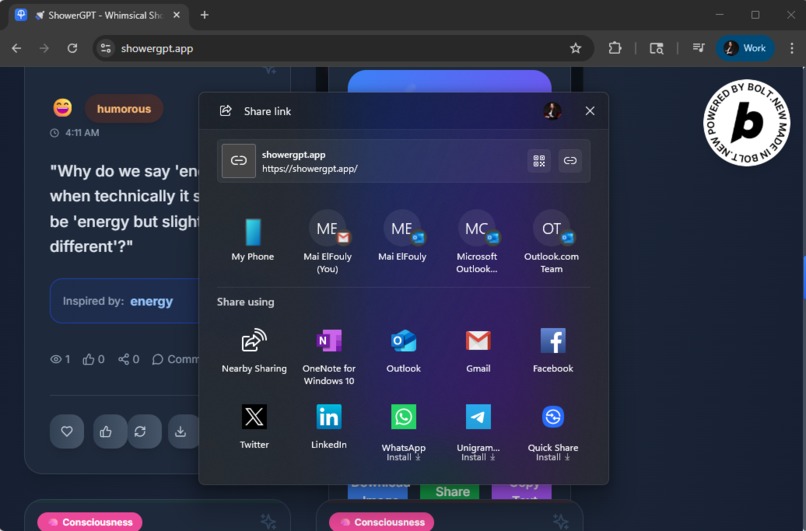This screenshot has width=806, height=531.
Task: Share with Microsoft Outlook contact
Action: click(x=477, y=242)
